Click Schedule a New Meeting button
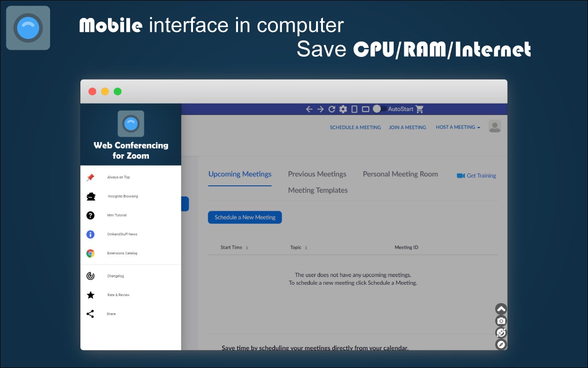The width and height of the screenshot is (588, 368). (245, 217)
